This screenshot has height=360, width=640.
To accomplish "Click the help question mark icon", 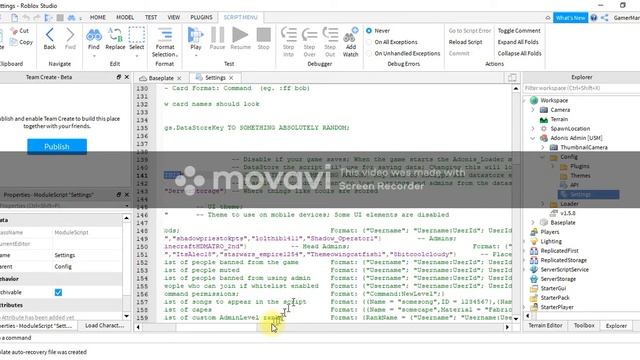I will click(593, 18).
